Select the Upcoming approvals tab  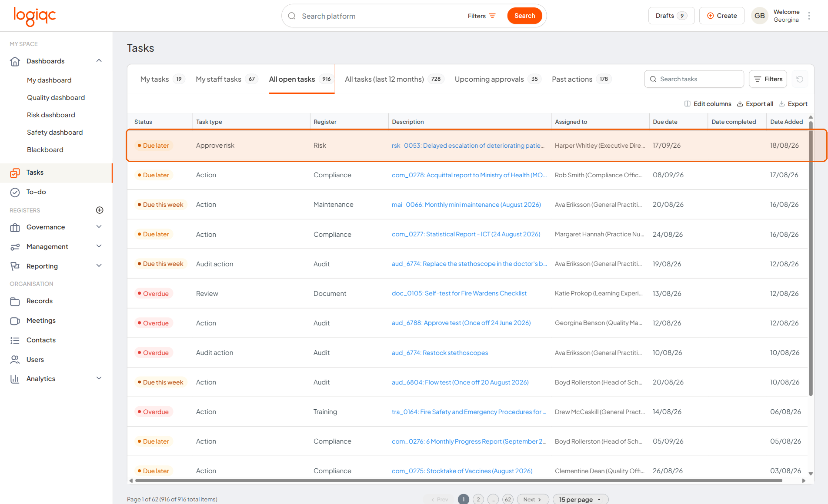tap(497, 79)
